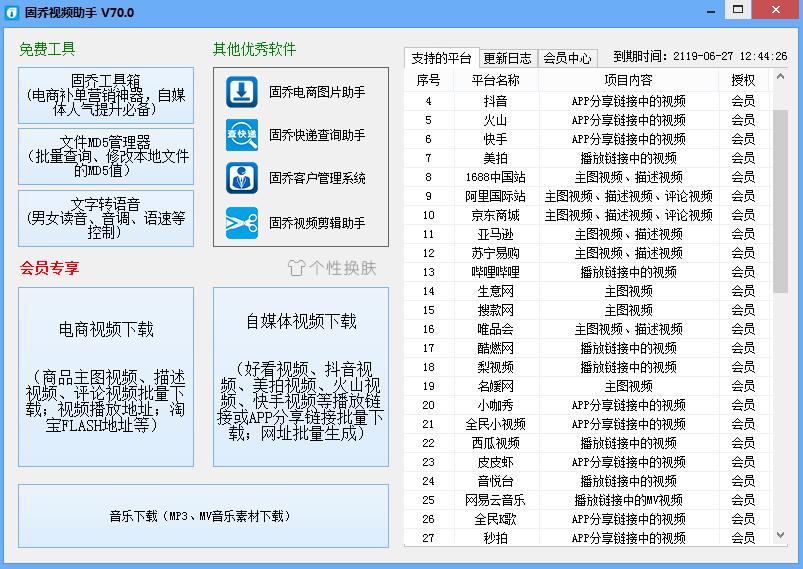
Task: Select the 阿里国际站 platform row
Action: [587, 196]
